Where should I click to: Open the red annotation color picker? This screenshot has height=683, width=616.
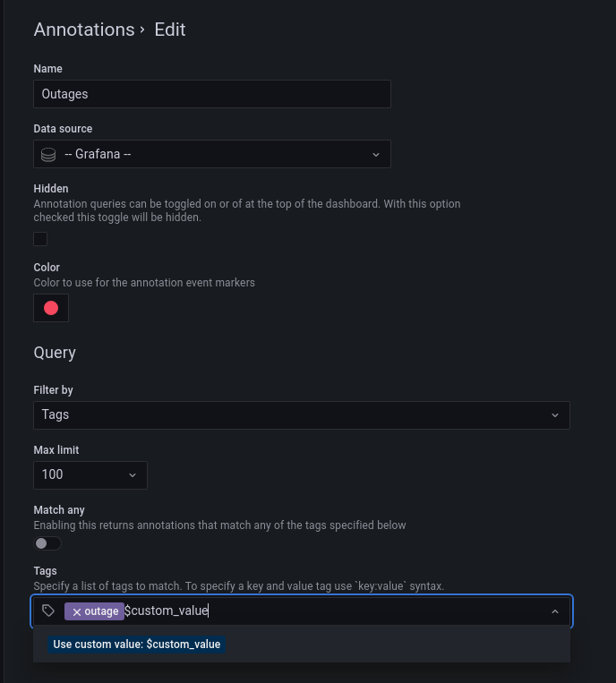pyautogui.click(x=51, y=308)
